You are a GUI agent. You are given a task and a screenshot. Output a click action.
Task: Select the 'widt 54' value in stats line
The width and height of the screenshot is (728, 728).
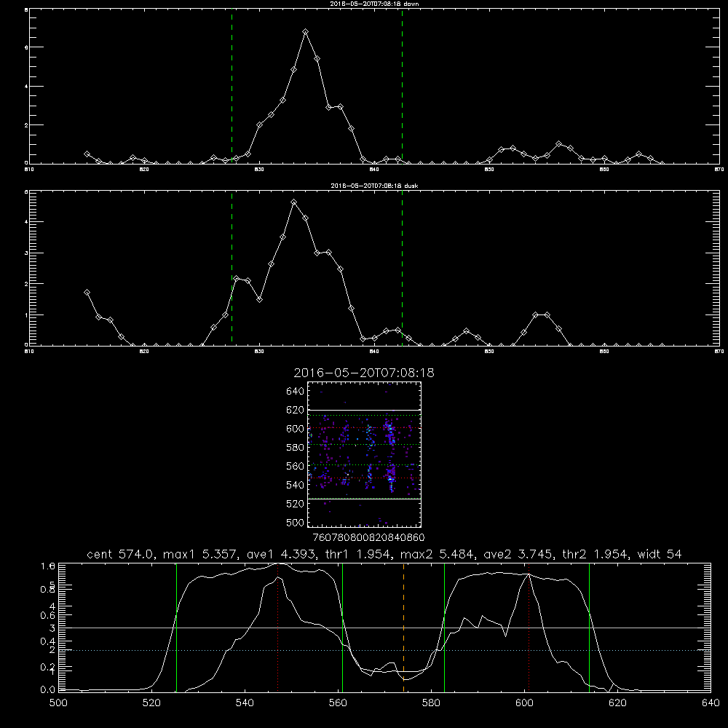[660, 554]
